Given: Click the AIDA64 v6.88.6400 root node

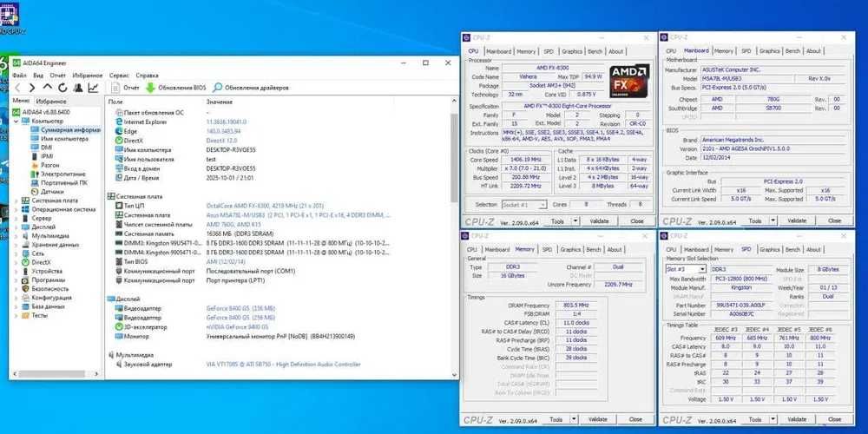Looking at the screenshot, I should point(41,112).
